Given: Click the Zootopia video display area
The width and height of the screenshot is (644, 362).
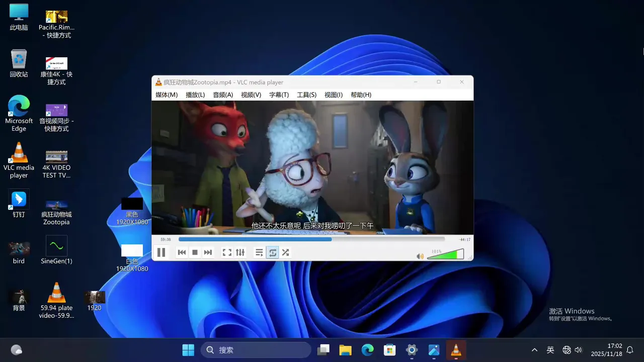Looking at the screenshot, I should coord(312,167).
